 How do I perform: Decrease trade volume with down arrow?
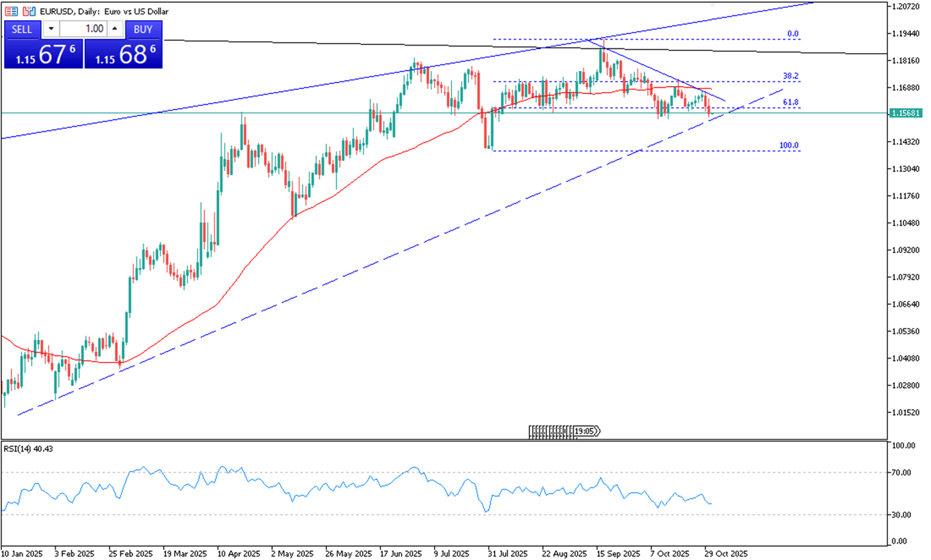point(51,29)
